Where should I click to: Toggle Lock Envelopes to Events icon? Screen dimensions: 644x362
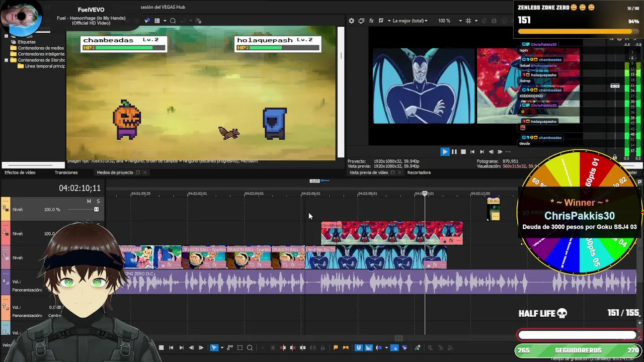[394, 347]
